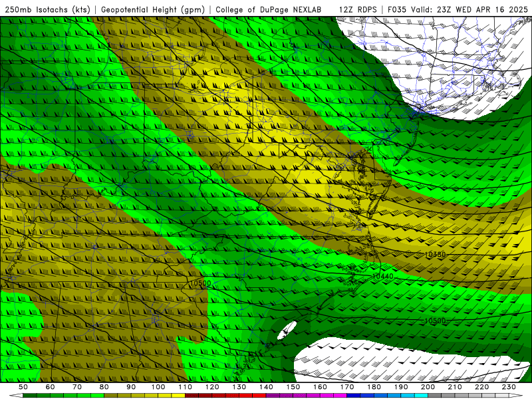532x399 pixels.
Task: Click the 210 knot legend value
Action: (455, 387)
